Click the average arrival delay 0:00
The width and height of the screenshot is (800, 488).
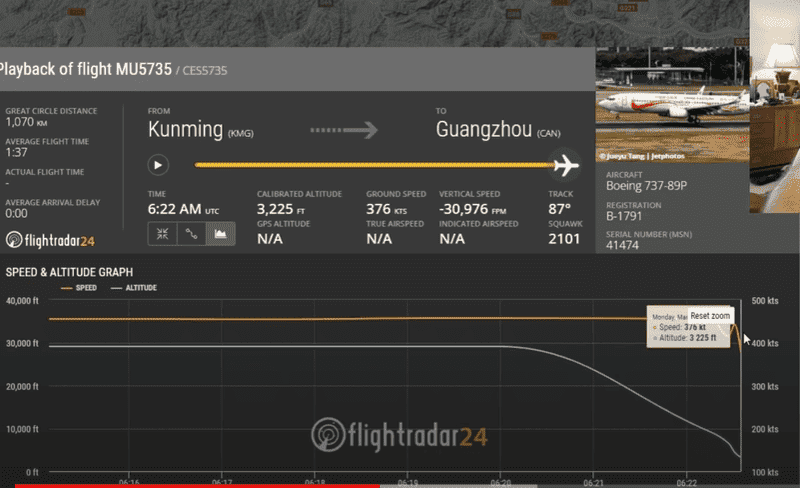click(x=16, y=214)
